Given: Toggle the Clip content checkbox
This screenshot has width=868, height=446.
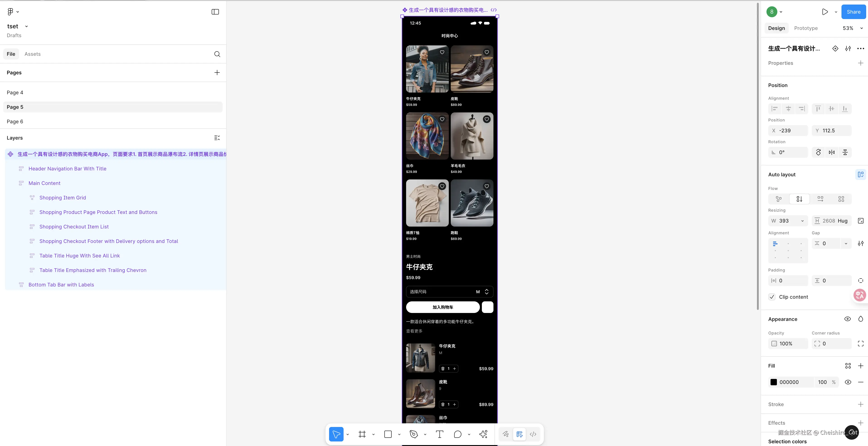Looking at the screenshot, I should coord(772,297).
